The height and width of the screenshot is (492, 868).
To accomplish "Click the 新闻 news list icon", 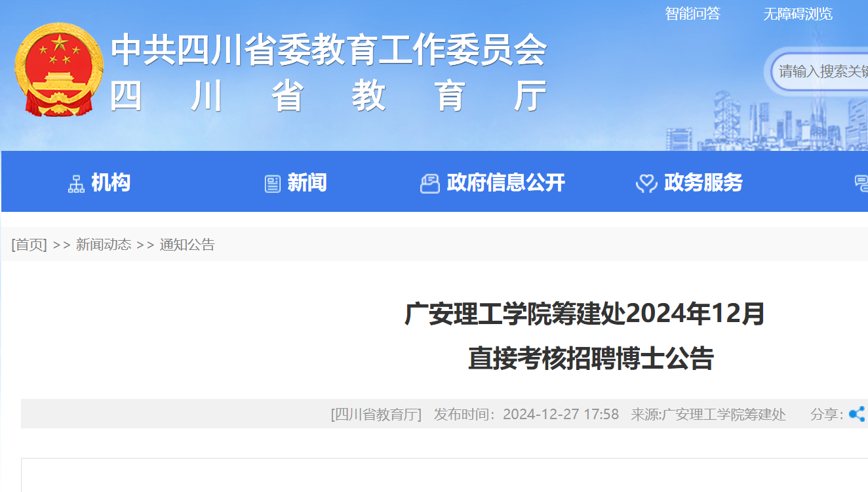I will coord(273,184).
